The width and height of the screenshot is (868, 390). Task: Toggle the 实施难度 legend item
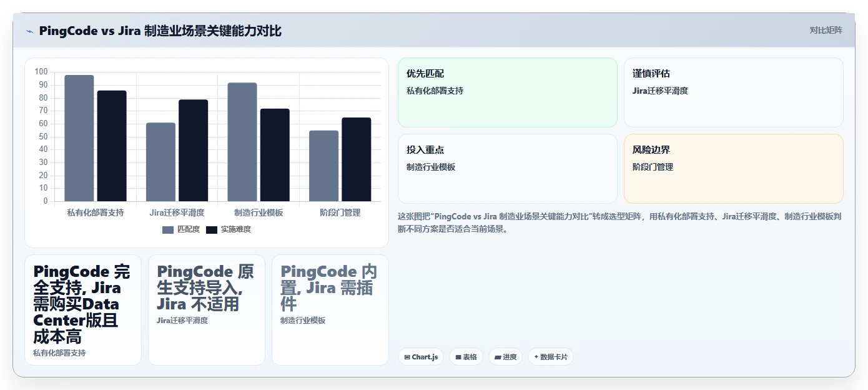point(229,229)
